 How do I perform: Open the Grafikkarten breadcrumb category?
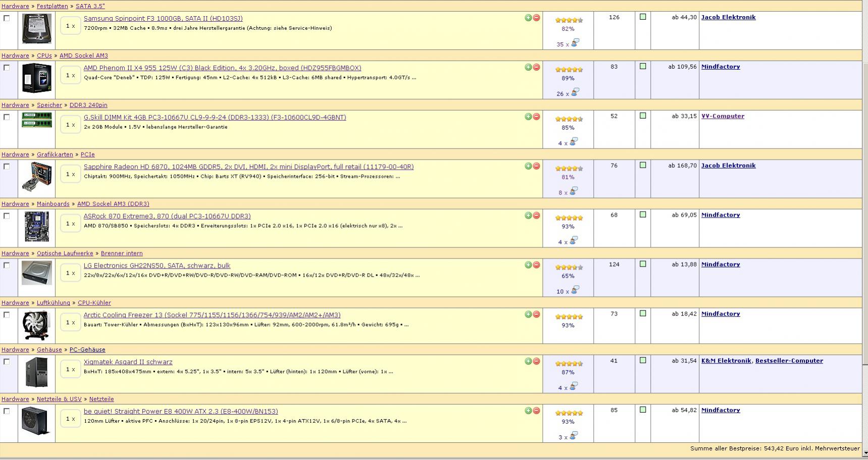coord(55,155)
